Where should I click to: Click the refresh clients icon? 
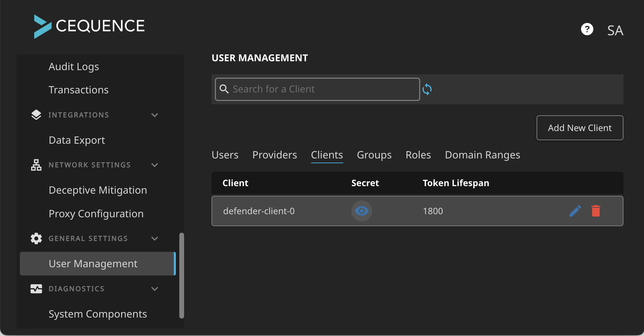point(427,89)
